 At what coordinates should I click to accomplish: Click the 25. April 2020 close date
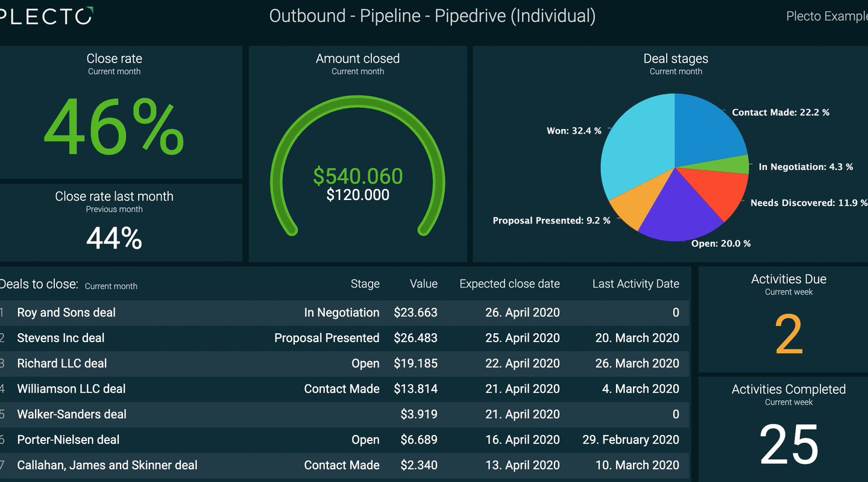click(523, 338)
